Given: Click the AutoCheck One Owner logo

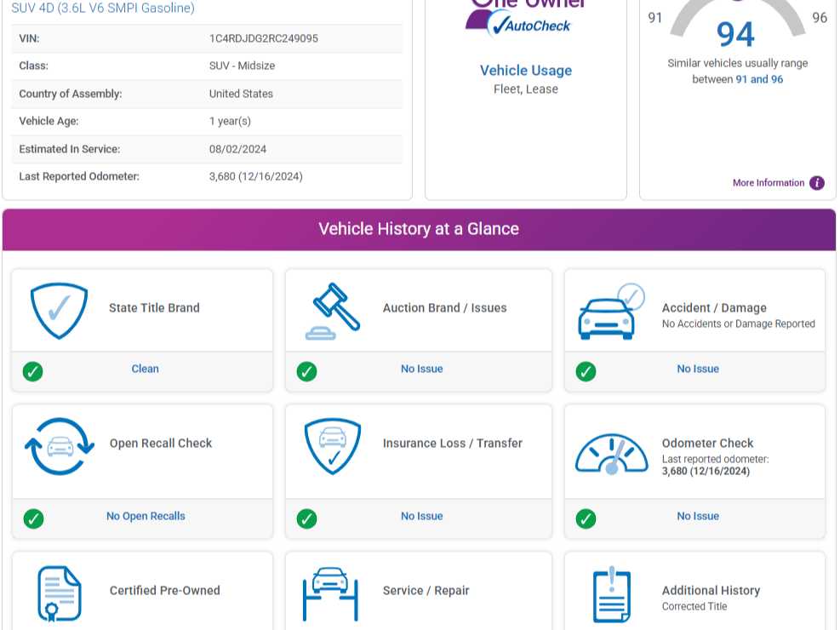Looking at the screenshot, I should coord(526,17).
